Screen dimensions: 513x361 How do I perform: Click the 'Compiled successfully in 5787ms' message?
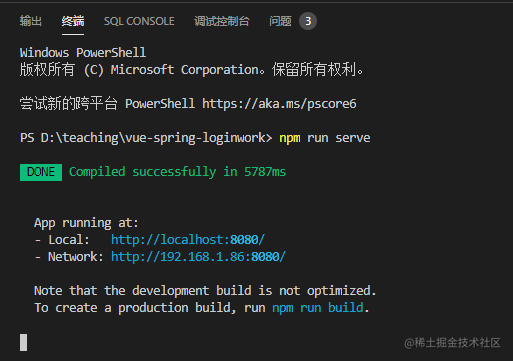pyautogui.click(x=177, y=172)
